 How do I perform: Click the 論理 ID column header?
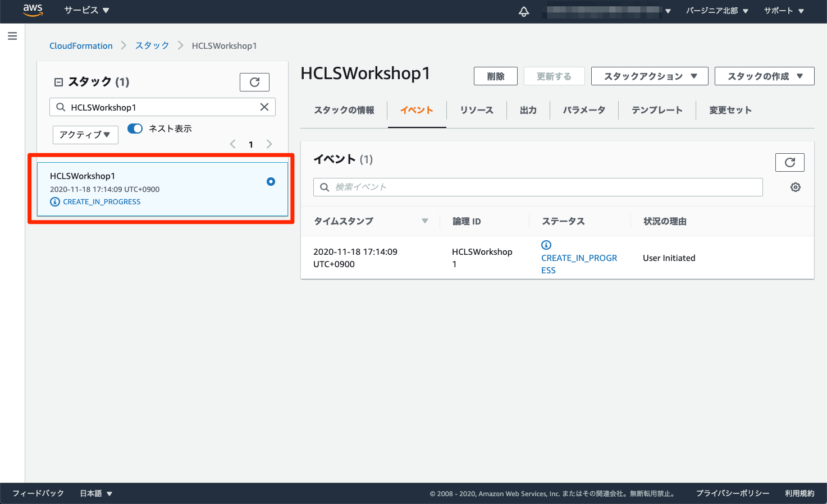[x=467, y=221]
